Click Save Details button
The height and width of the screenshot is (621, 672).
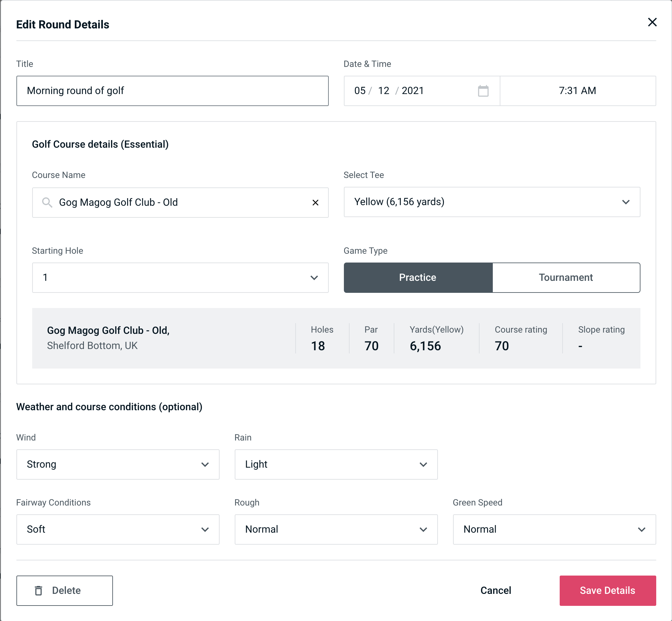click(607, 590)
